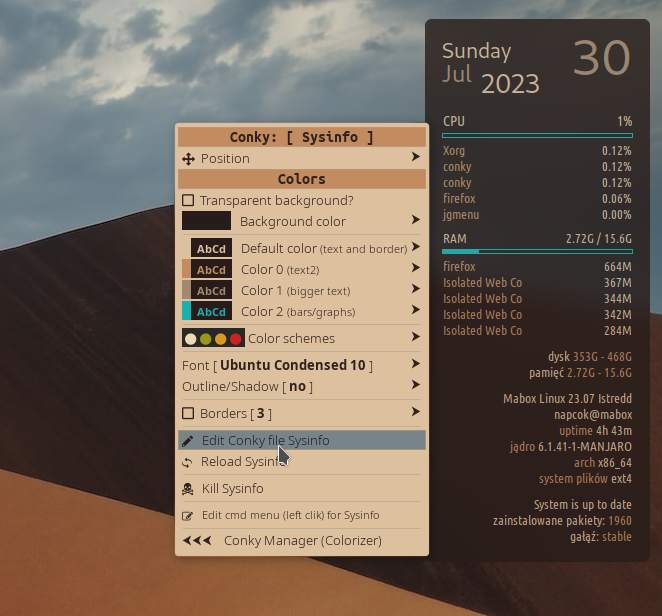Toggle the Borders checkbox

188,414
